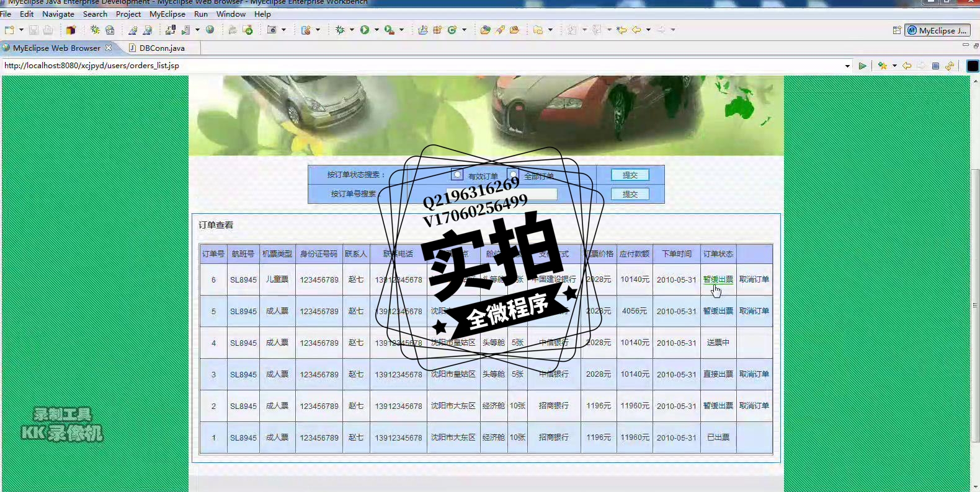Click the browser Add Bookmark star icon
Viewport: 980px width, 492px height.
click(883, 66)
